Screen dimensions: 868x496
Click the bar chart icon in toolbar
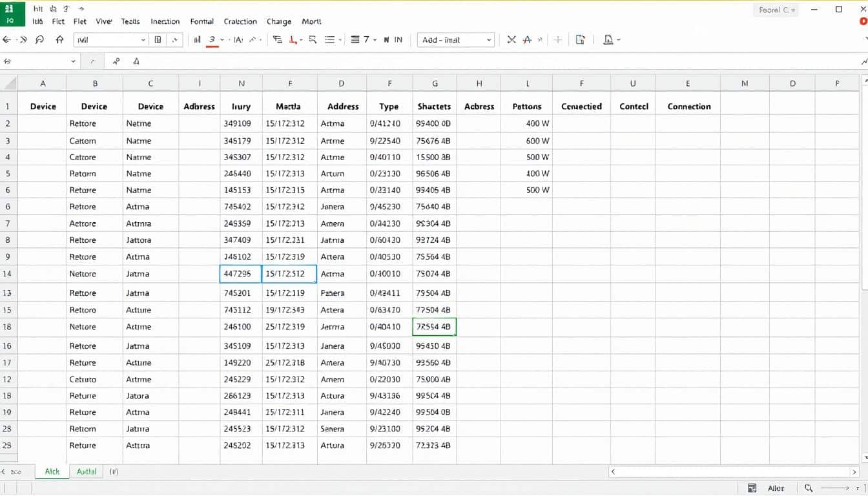click(x=197, y=39)
